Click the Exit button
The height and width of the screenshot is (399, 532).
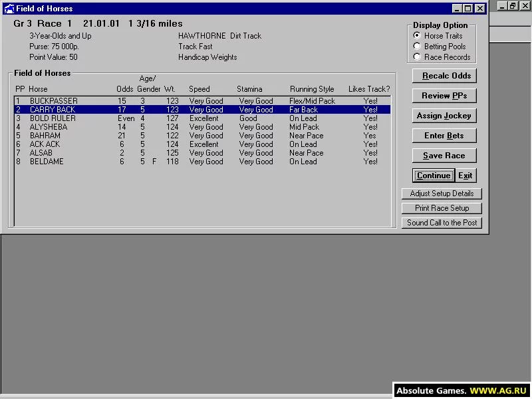click(465, 176)
